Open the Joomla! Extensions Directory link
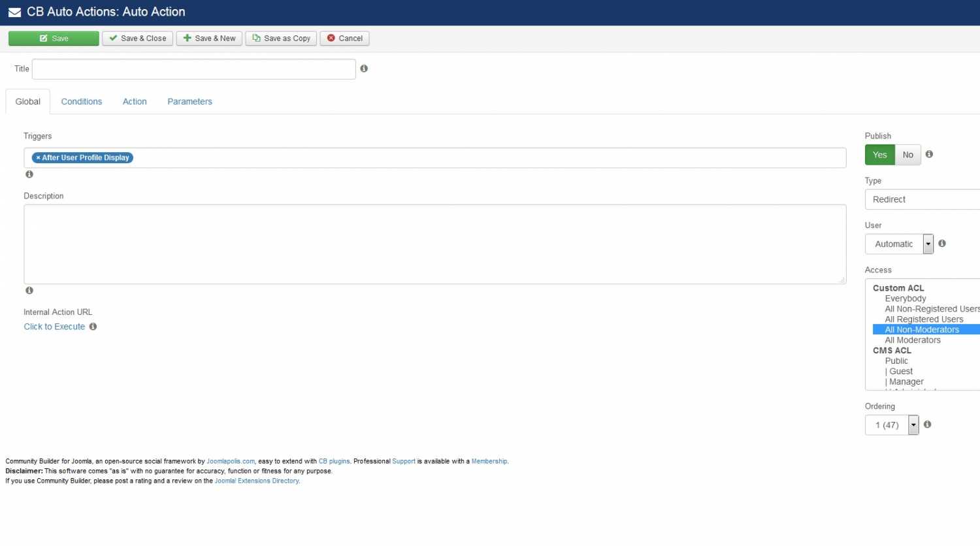Screen dimensions: 980x546 coord(257,481)
